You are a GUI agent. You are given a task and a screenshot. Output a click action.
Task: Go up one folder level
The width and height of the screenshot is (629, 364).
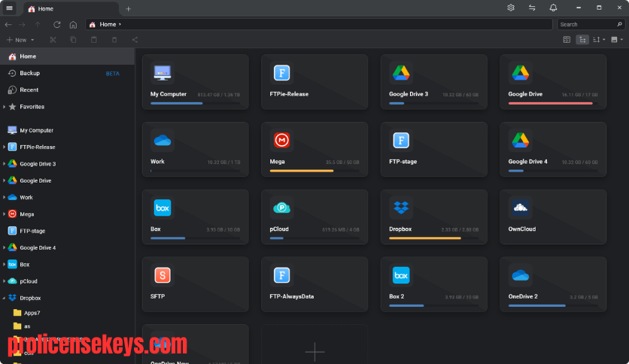tap(38, 25)
